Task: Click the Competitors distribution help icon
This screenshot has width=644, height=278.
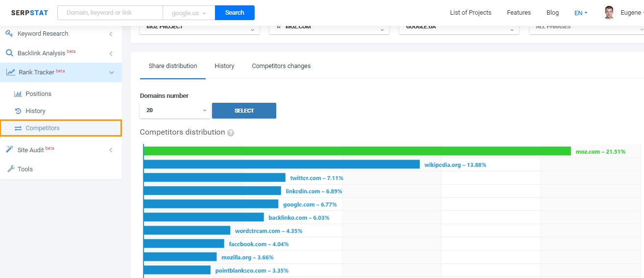Action: tap(231, 133)
